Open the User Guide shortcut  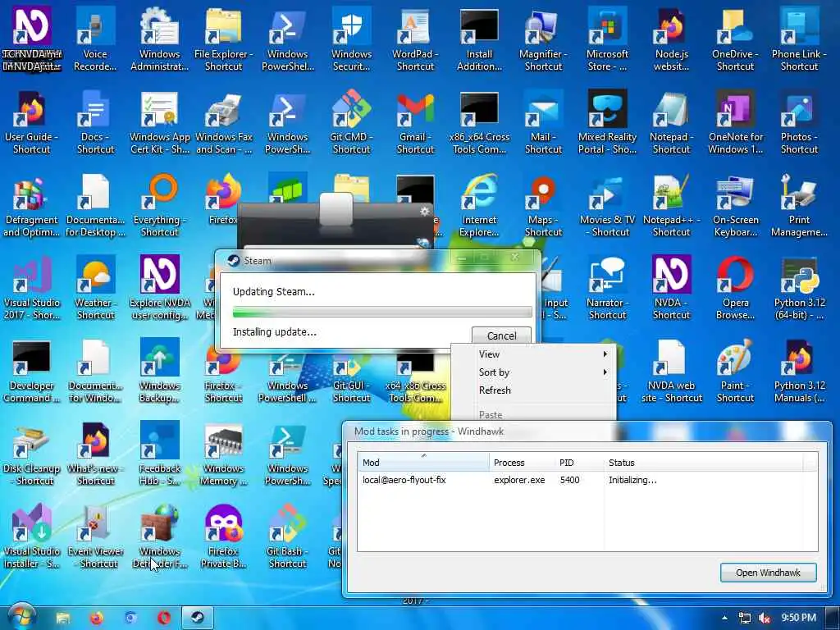tap(31, 121)
